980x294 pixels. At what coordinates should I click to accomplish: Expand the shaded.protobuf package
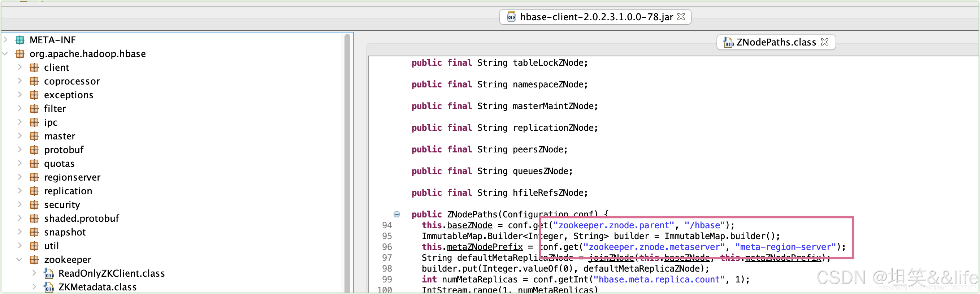tap(20, 217)
